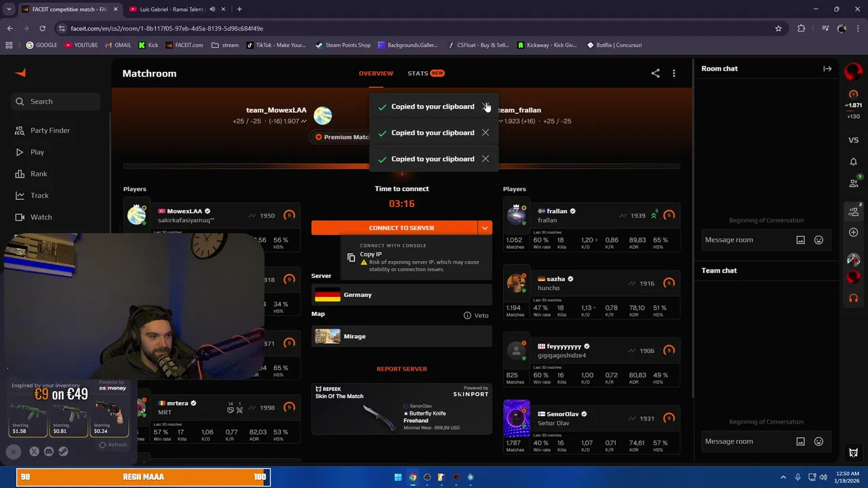
Task: Open the Steam Points Shop bookmark
Action: click(x=343, y=45)
